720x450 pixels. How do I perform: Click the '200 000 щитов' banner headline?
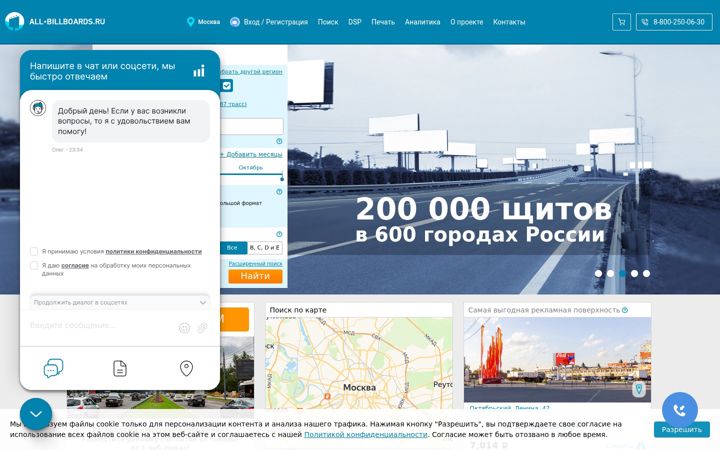(x=484, y=209)
